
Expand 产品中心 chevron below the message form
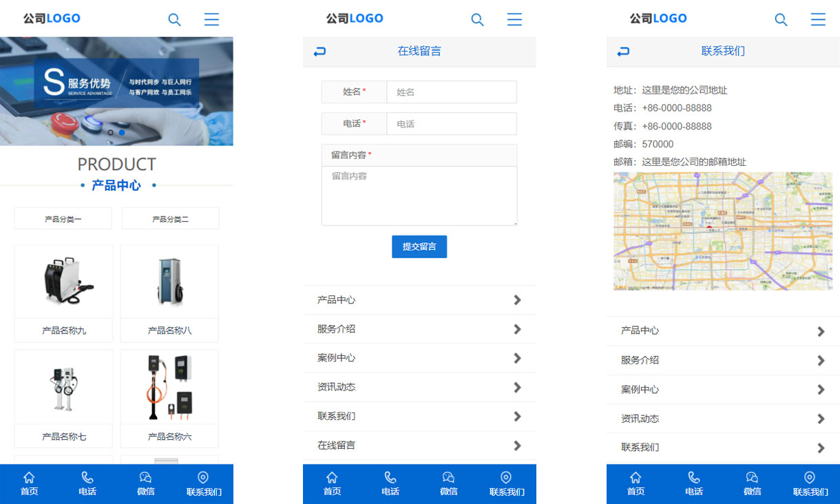(x=517, y=300)
